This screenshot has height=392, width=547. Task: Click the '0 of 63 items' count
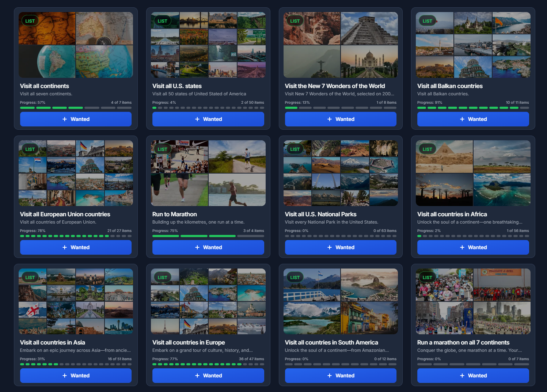[385, 231]
